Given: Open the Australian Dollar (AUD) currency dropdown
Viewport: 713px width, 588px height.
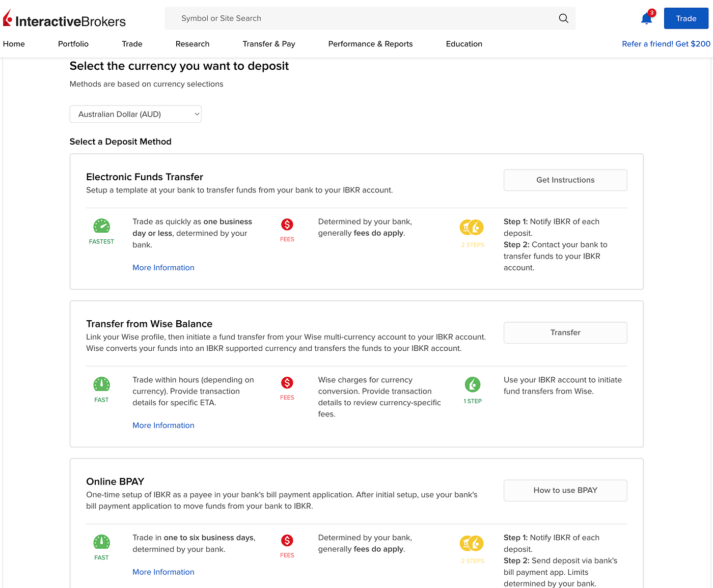Looking at the screenshot, I should (135, 114).
